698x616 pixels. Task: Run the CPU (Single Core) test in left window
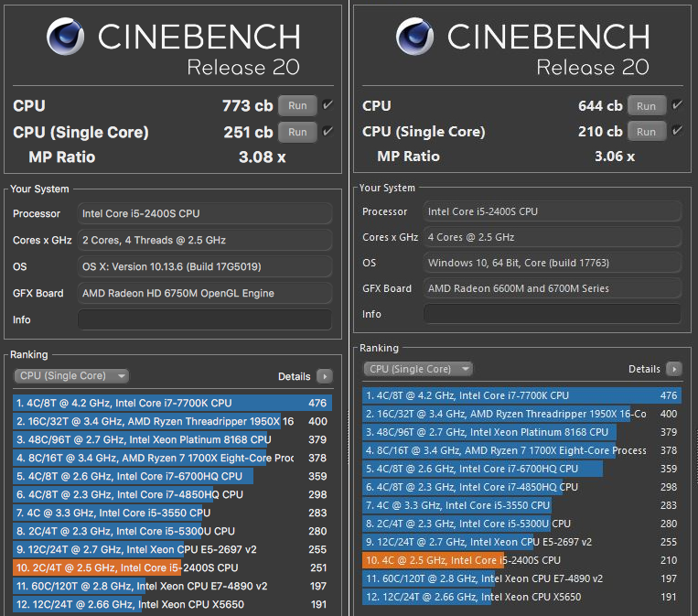[297, 132]
